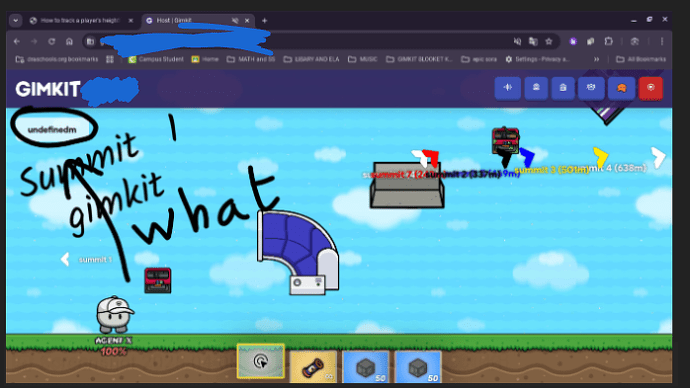Click the AGENT X player character

point(114,315)
